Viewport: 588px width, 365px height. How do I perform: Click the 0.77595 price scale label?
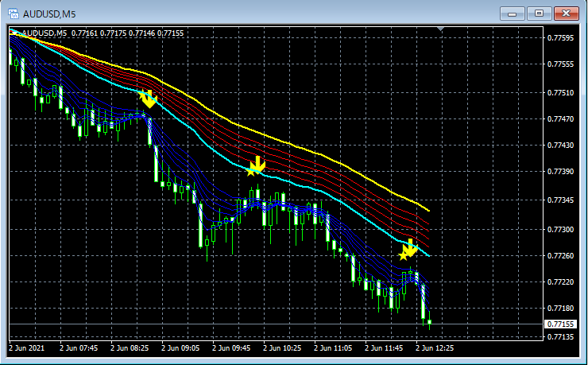pos(560,38)
